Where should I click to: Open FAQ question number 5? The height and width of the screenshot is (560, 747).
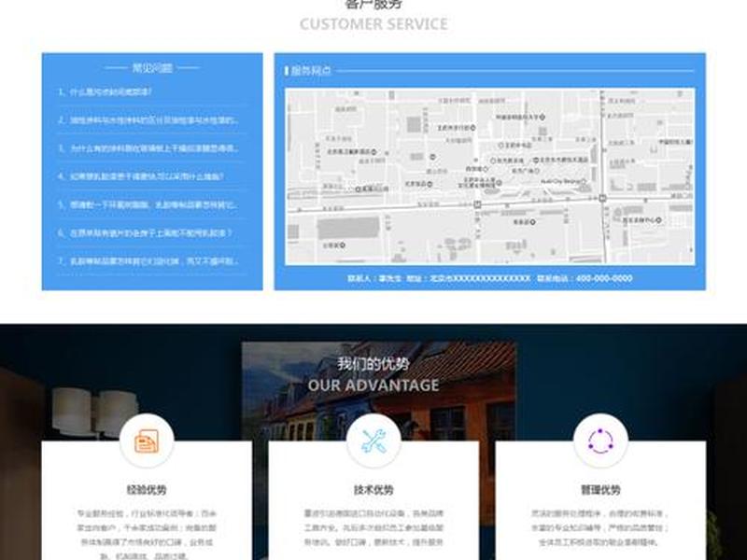(x=148, y=204)
